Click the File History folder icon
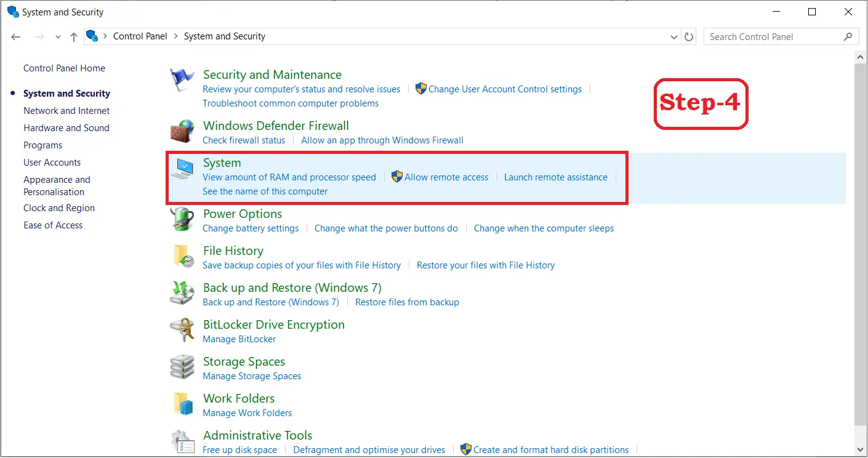Image resolution: width=868 pixels, height=458 pixels. pyautogui.click(x=182, y=257)
